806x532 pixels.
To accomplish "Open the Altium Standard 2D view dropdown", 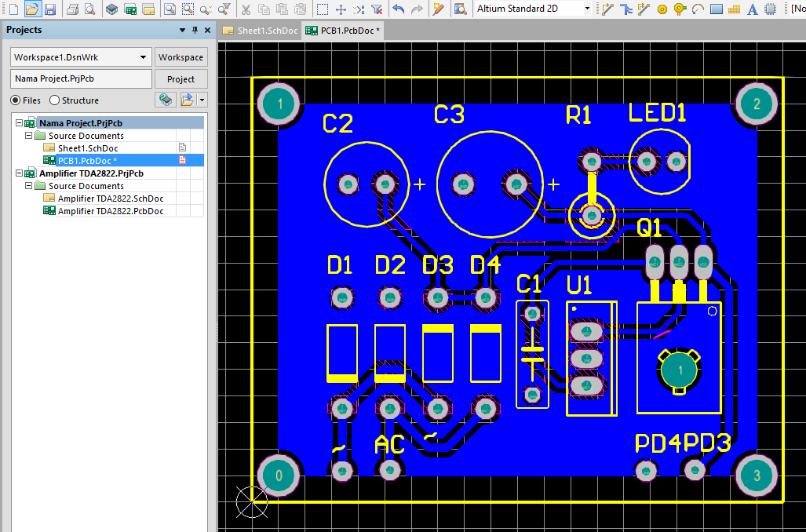I will [x=587, y=9].
